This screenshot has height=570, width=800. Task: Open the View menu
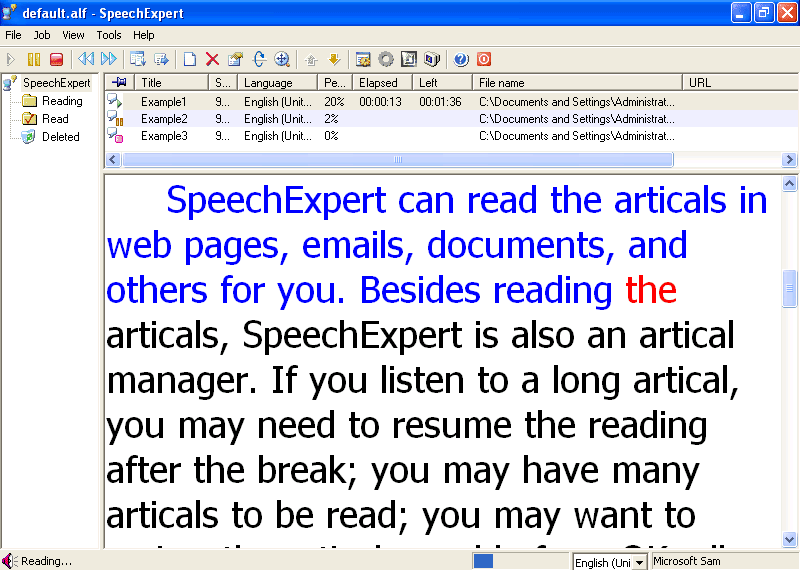click(x=73, y=35)
